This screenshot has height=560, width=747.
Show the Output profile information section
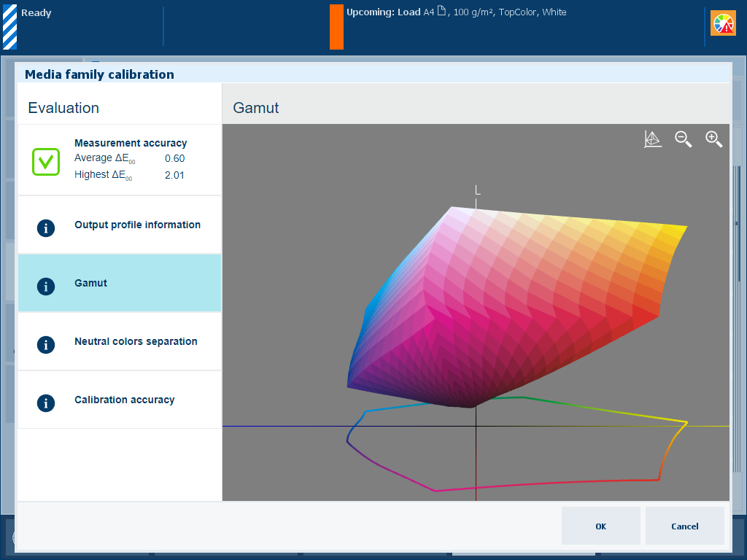click(137, 225)
